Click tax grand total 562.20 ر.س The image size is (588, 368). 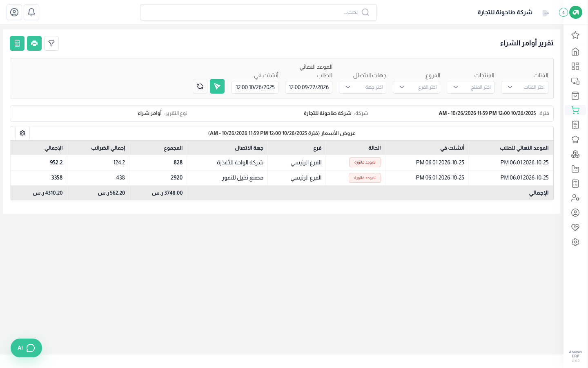[x=111, y=193]
